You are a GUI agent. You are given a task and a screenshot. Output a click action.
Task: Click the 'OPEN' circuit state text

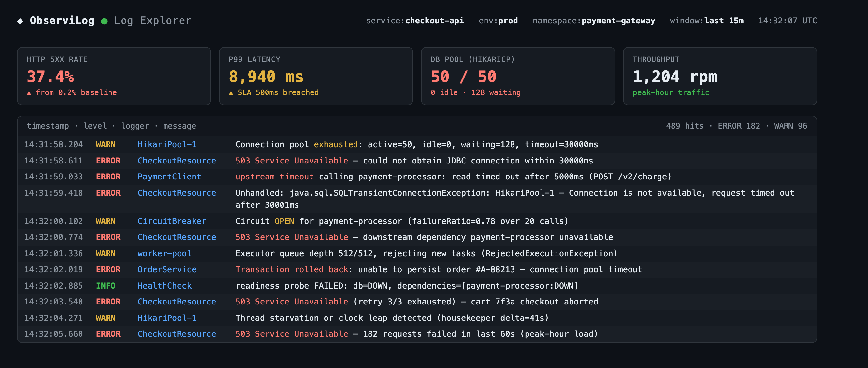tap(284, 221)
